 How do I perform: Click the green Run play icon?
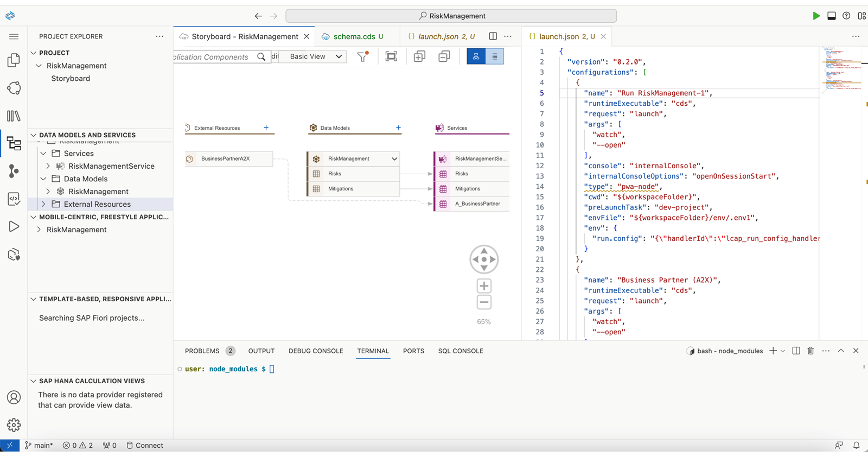click(816, 16)
